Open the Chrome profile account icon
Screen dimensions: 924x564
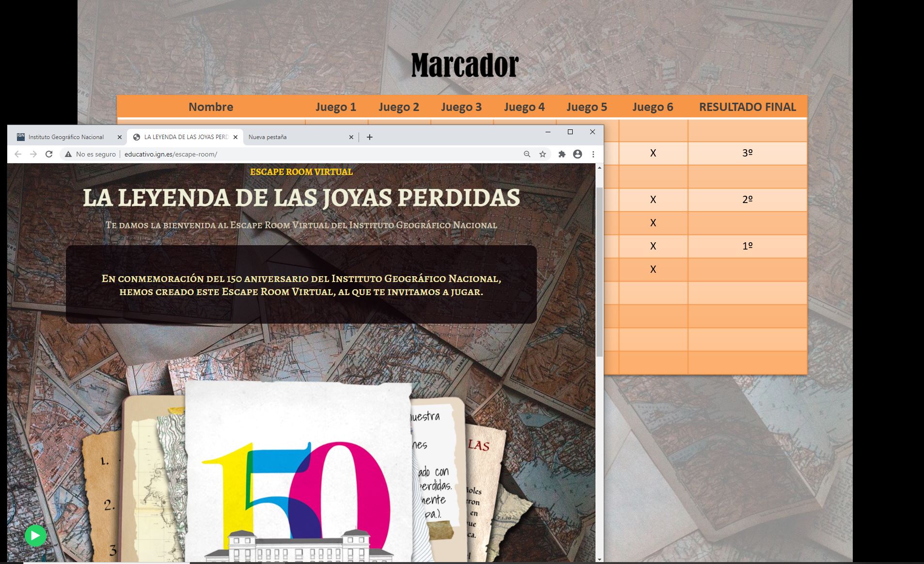tap(578, 154)
